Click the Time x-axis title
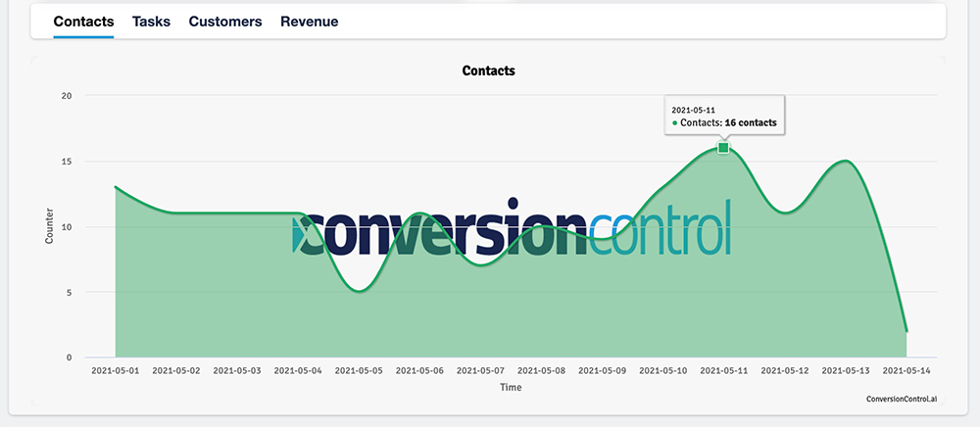The height and width of the screenshot is (427, 980). click(511, 387)
